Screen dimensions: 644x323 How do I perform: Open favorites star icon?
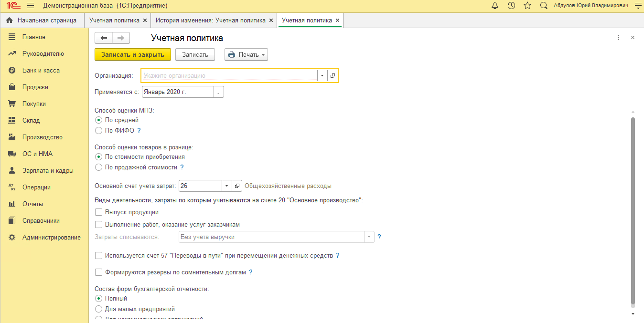point(527,6)
